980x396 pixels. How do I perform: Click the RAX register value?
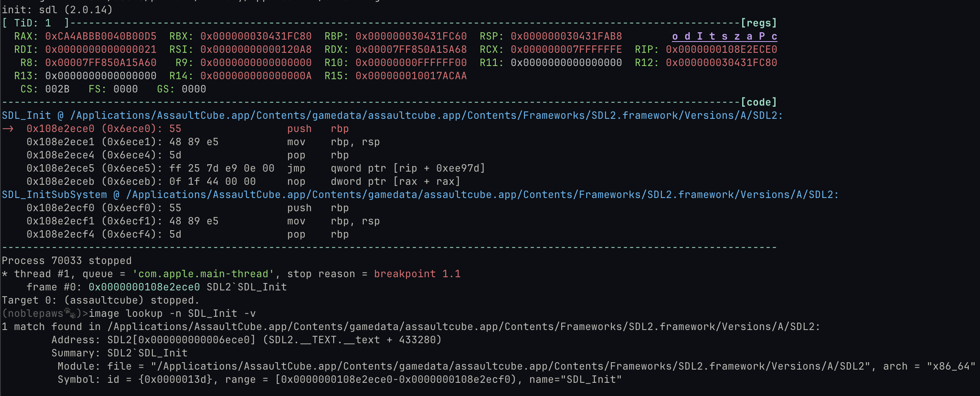pos(101,36)
